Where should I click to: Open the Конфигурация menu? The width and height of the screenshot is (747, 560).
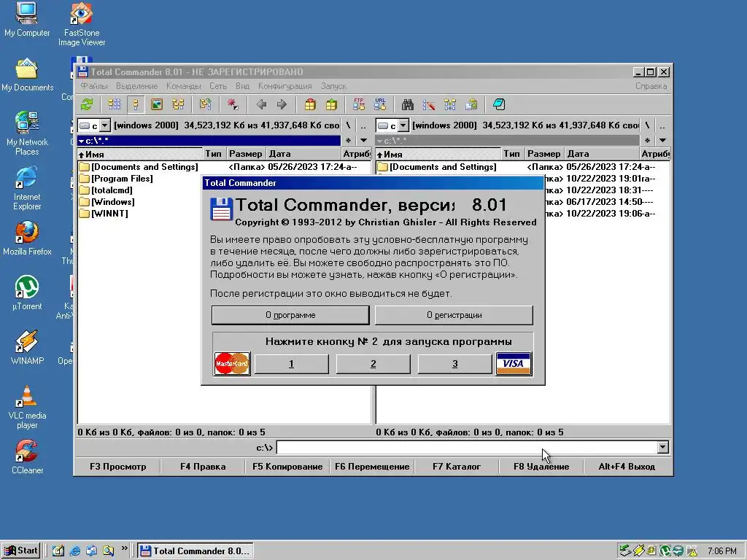point(285,86)
